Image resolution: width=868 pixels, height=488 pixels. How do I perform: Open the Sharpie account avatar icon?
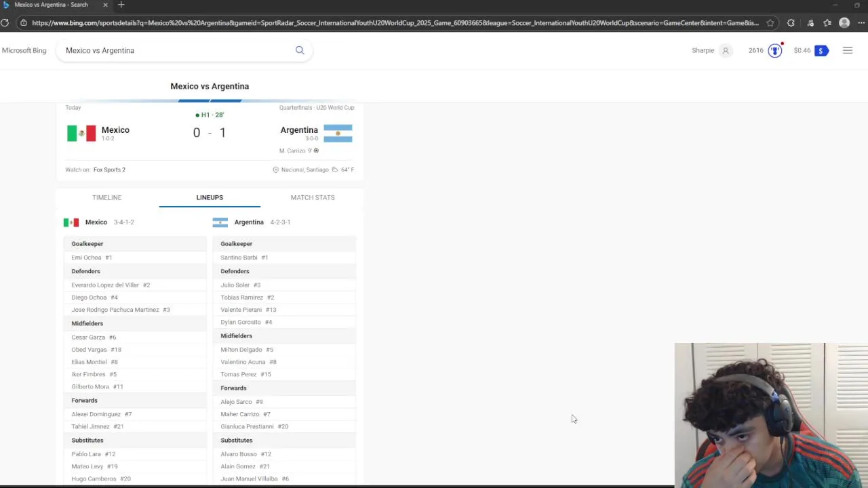tap(726, 50)
